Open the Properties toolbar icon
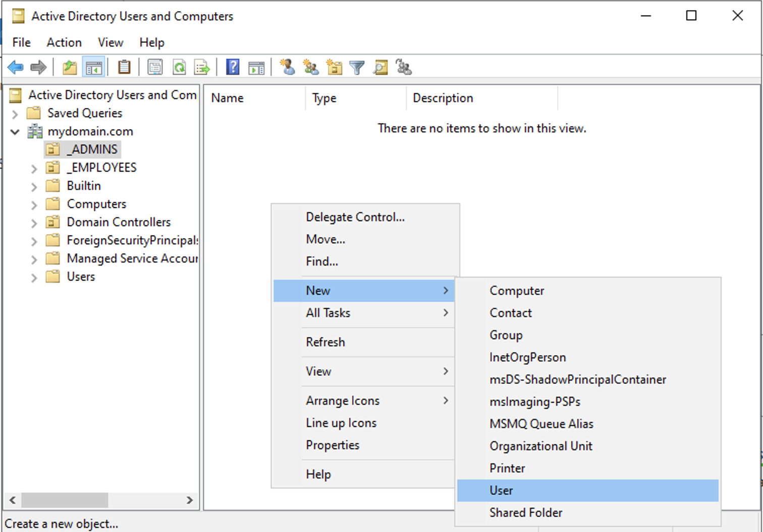Viewport: 763px width, 532px height. tap(155, 67)
